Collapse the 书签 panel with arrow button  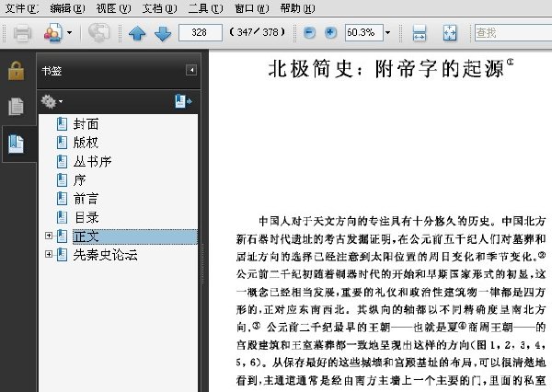coord(191,70)
